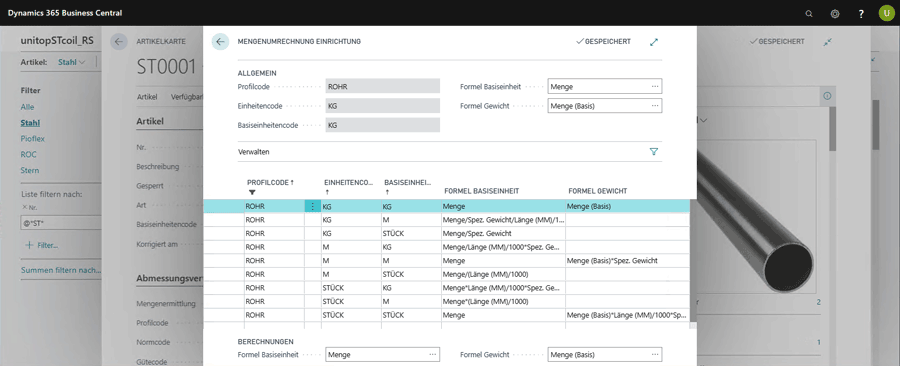The height and width of the screenshot is (366, 900).
Task: Click the GESPEICHERT status in Mengenumrechnung dialog
Action: pyautogui.click(x=603, y=42)
